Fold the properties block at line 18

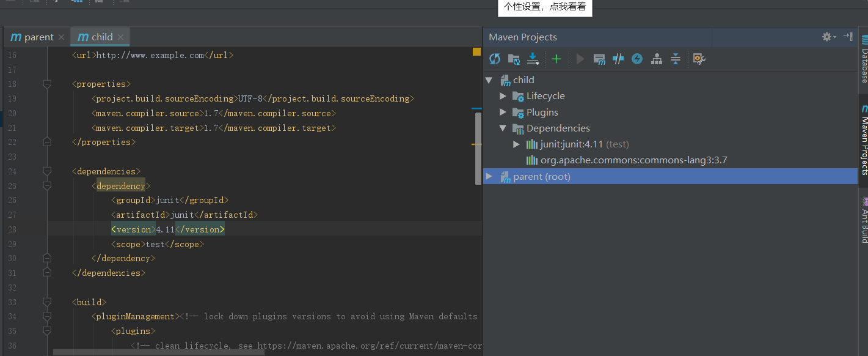point(47,84)
